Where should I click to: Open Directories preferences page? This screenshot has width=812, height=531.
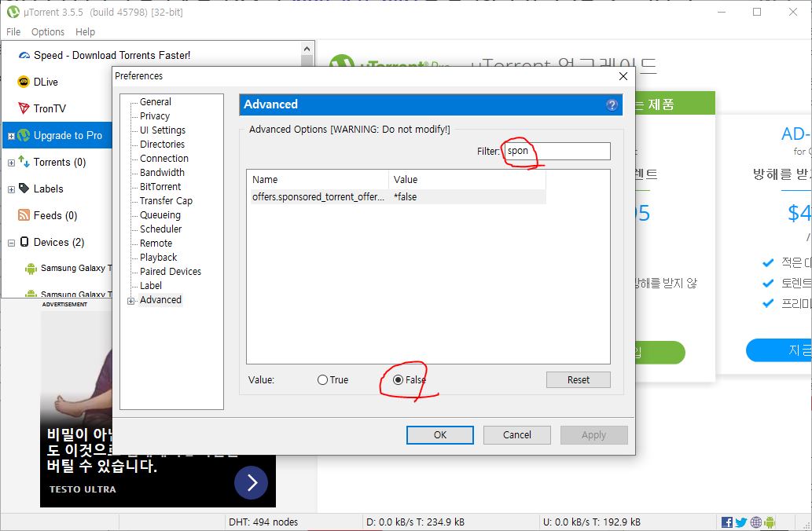tap(162, 144)
